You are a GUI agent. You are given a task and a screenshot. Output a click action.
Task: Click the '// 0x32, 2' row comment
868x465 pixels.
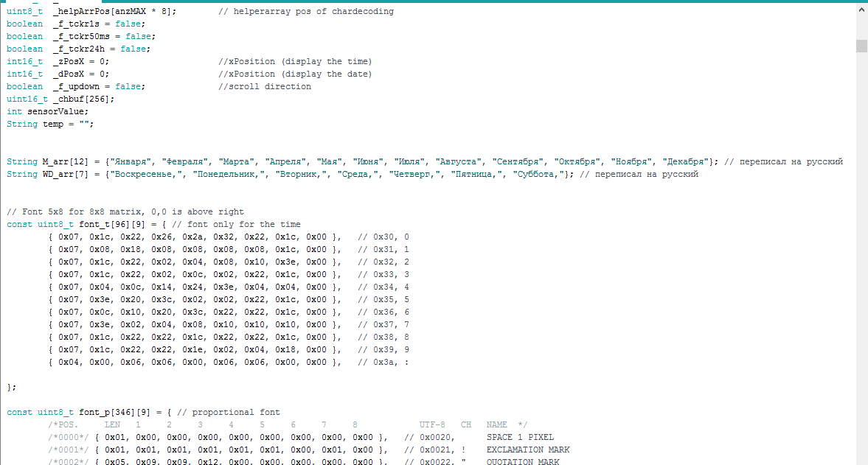click(x=383, y=262)
